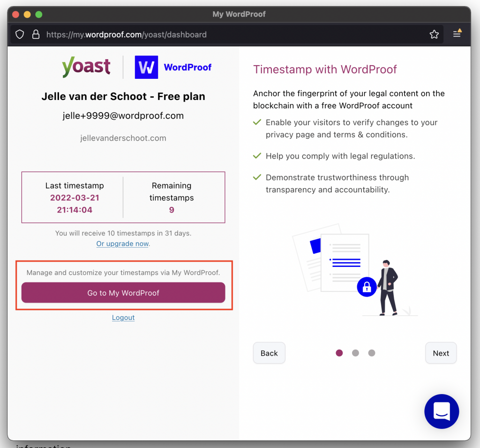The height and width of the screenshot is (448, 480).
Task: Click the timestamp time 21:14:04
Action: click(75, 210)
